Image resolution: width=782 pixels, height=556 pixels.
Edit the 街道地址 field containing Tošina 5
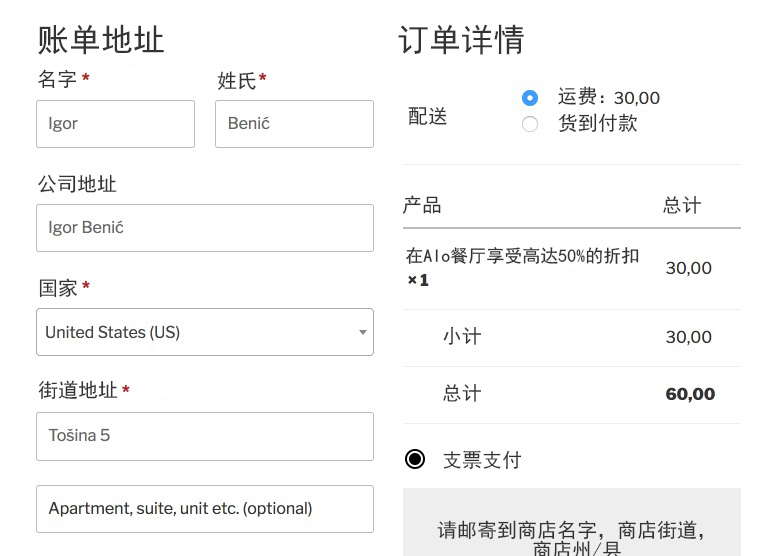tap(204, 436)
